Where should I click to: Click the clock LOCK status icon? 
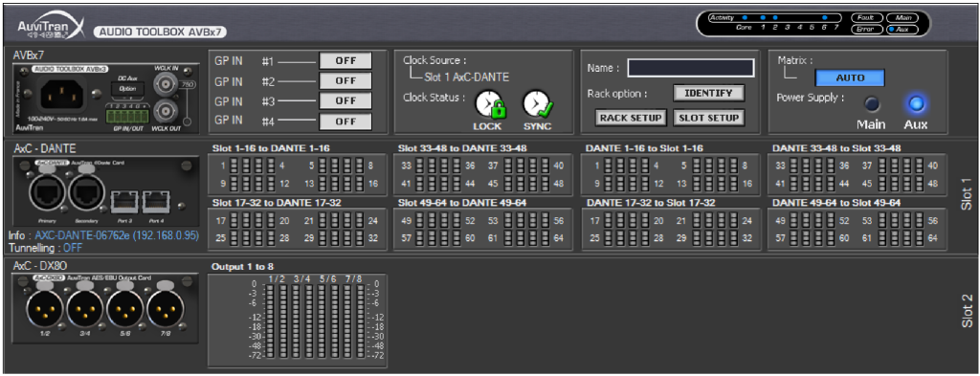[x=491, y=105]
